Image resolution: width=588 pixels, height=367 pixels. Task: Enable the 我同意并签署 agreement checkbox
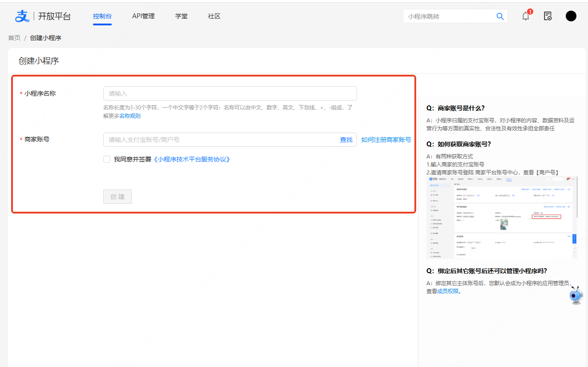(106, 159)
